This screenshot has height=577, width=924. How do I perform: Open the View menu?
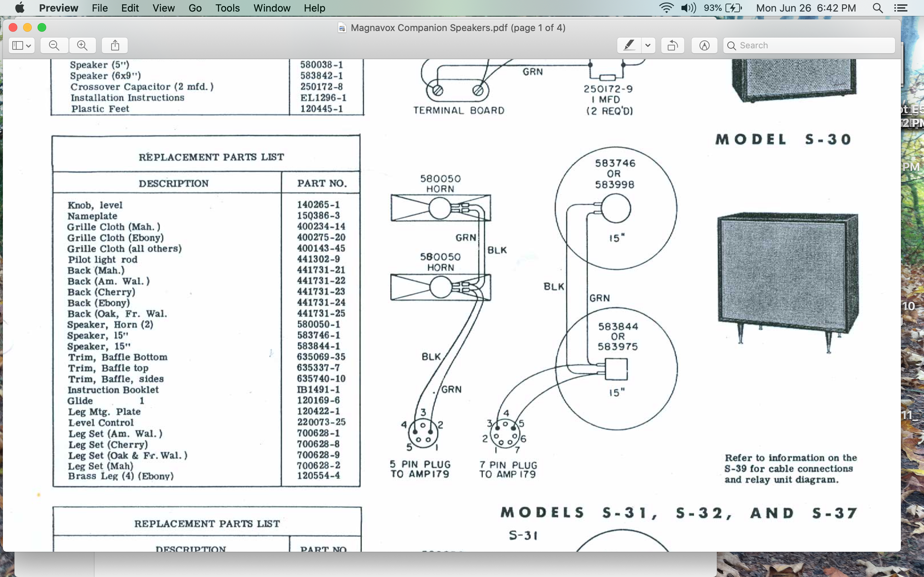point(164,8)
